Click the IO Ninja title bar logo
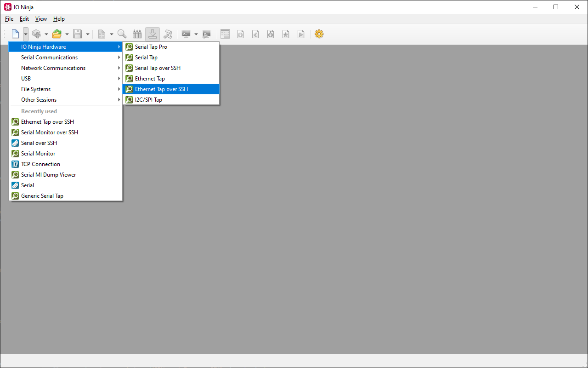This screenshot has width=588, height=368. point(7,7)
